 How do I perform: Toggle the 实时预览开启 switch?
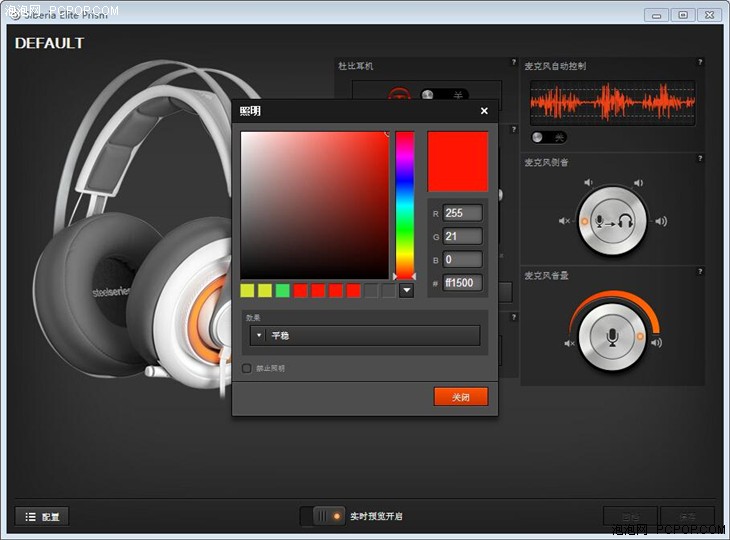tap(323, 516)
